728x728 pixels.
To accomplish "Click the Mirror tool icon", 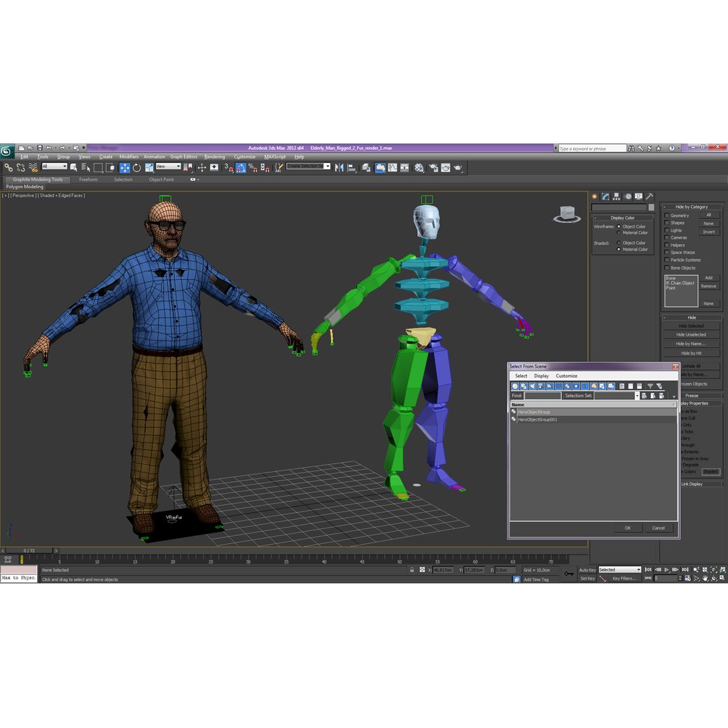I will [339, 168].
